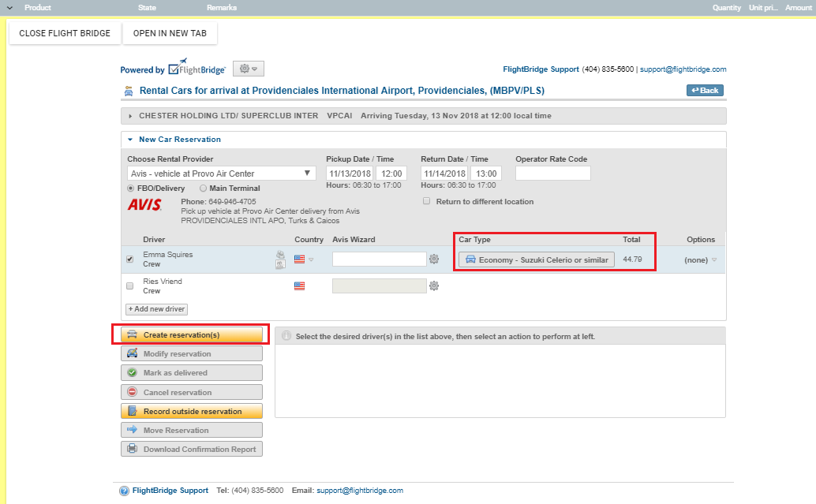816x504 pixels.
Task: Click the Amount column header
Action: pyautogui.click(x=799, y=8)
